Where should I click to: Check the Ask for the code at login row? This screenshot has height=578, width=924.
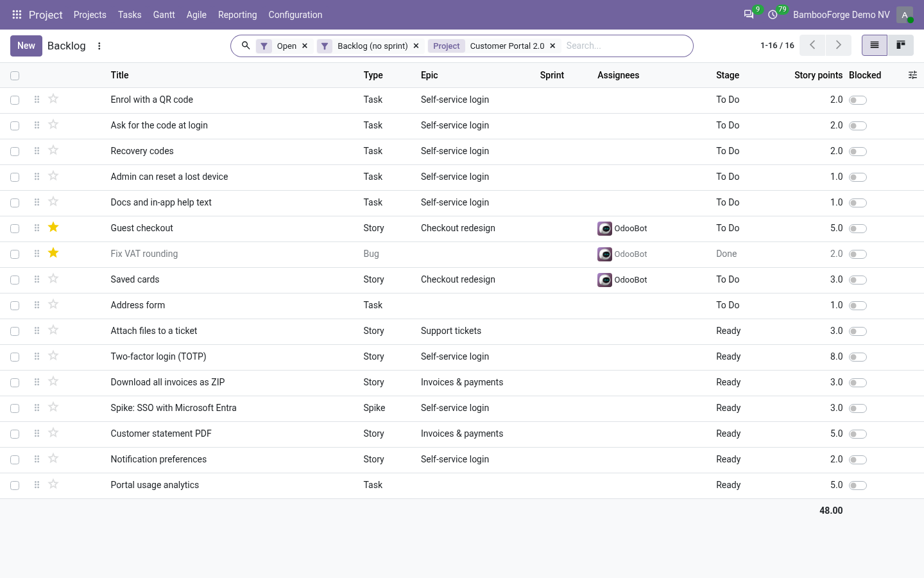click(15, 126)
